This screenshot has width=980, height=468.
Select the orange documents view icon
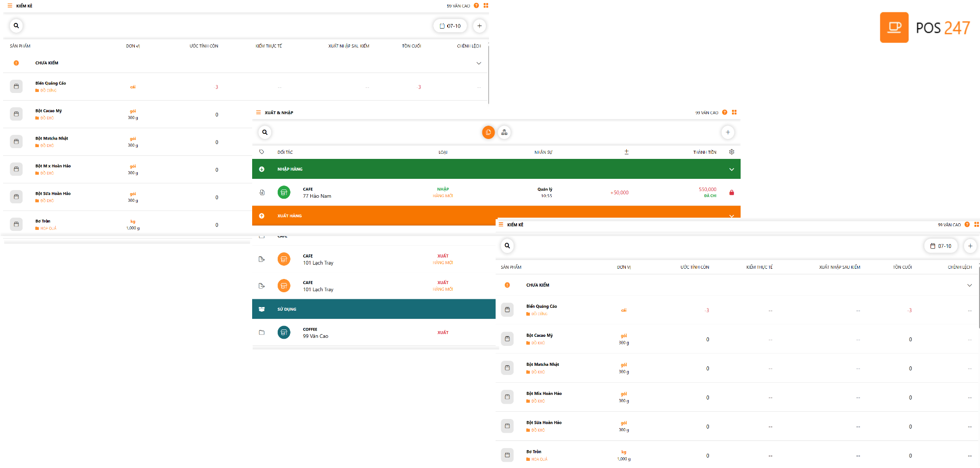coord(488,132)
